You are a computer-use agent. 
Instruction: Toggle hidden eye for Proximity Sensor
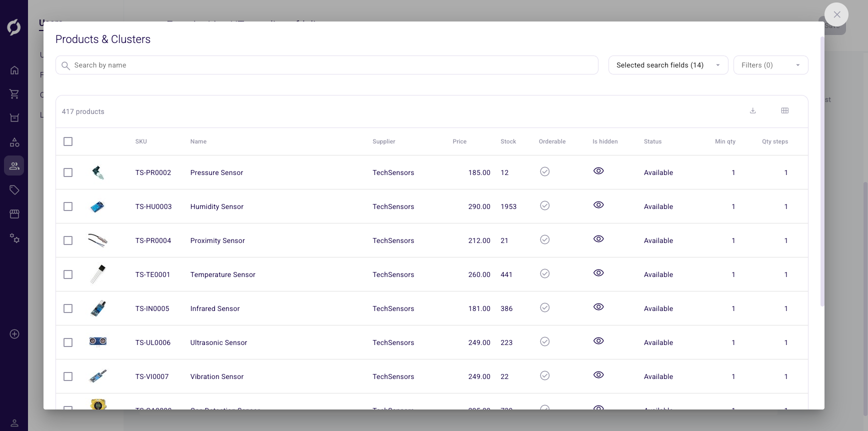(x=598, y=239)
